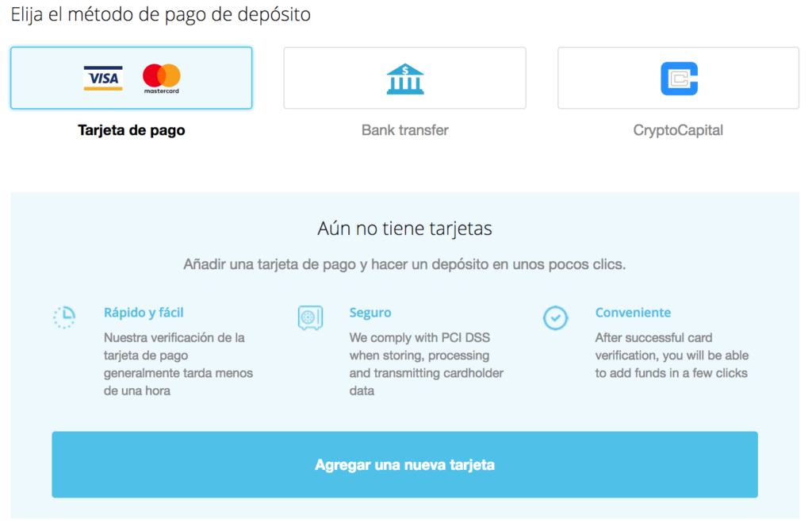The image size is (812, 527).
Task: Click the PCI DSS compliance description text
Action: pos(427,364)
